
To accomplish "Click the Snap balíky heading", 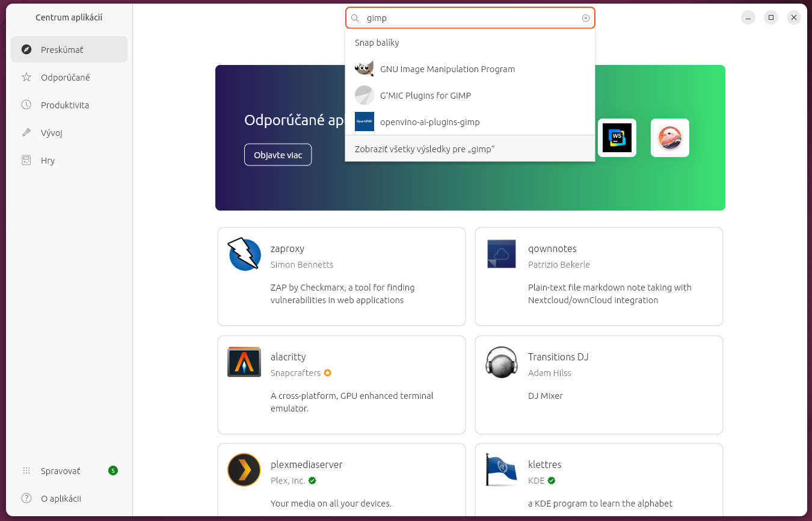I will [x=377, y=43].
